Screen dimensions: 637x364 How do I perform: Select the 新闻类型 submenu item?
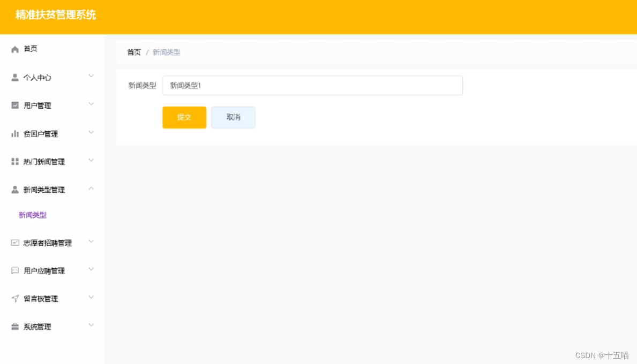point(33,215)
